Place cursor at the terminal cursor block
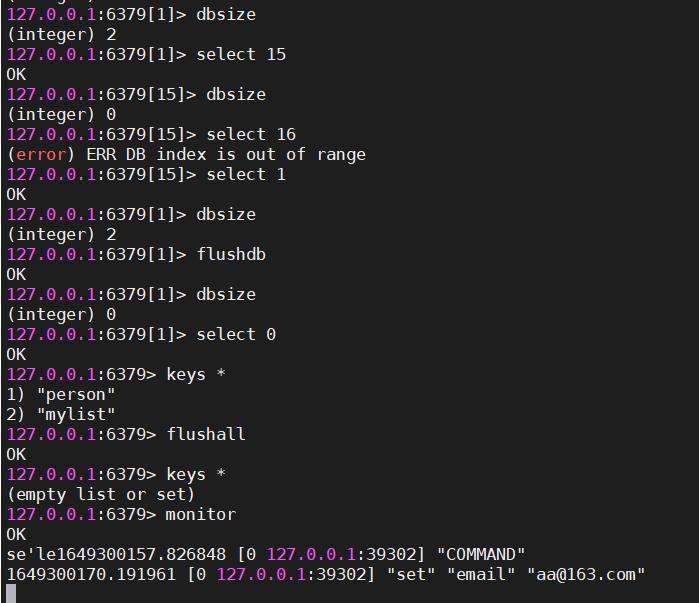 tap(11, 593)
